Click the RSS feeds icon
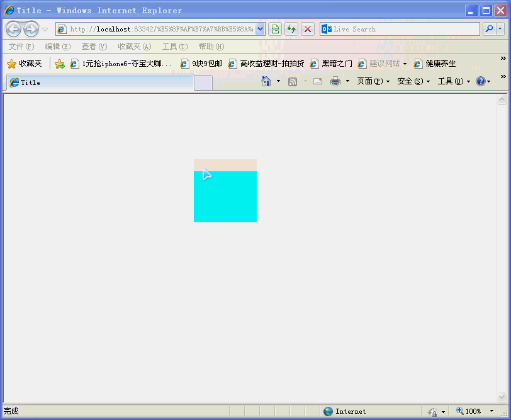511x420 pixels. coord(293,81)
